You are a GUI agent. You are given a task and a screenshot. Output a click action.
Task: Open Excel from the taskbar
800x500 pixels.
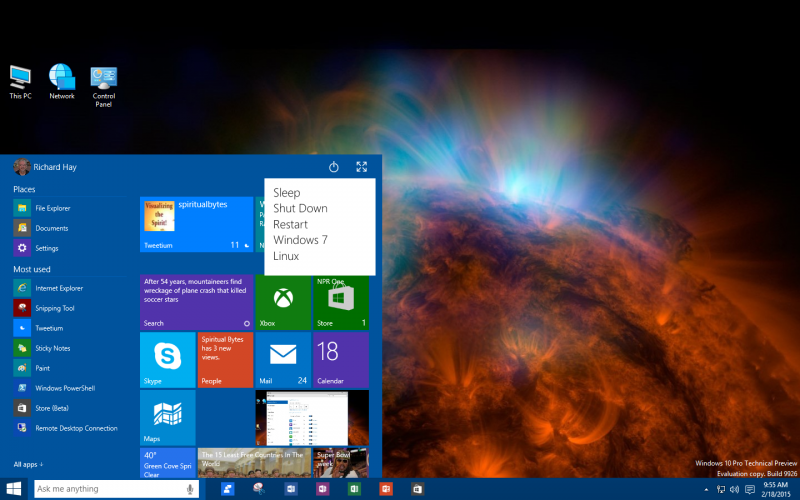pos(354,489)
